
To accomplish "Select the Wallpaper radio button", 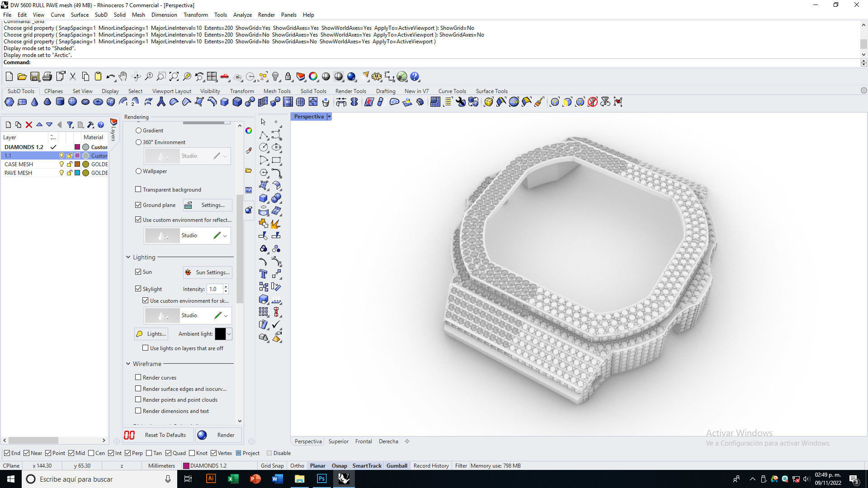I will coord(139,171).
